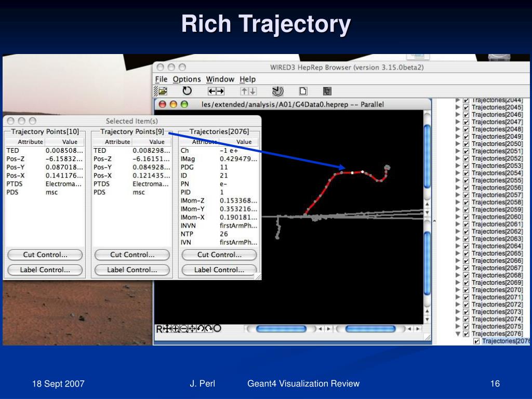
Task: Select the NTP row with value 26
Action: pyautogui.click(x=219, y=234)
